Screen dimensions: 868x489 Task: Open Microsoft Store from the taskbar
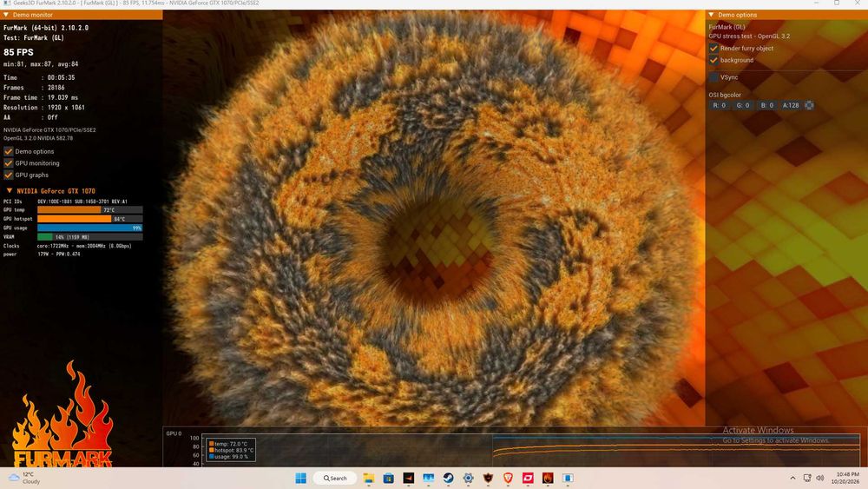click(389, 478)
